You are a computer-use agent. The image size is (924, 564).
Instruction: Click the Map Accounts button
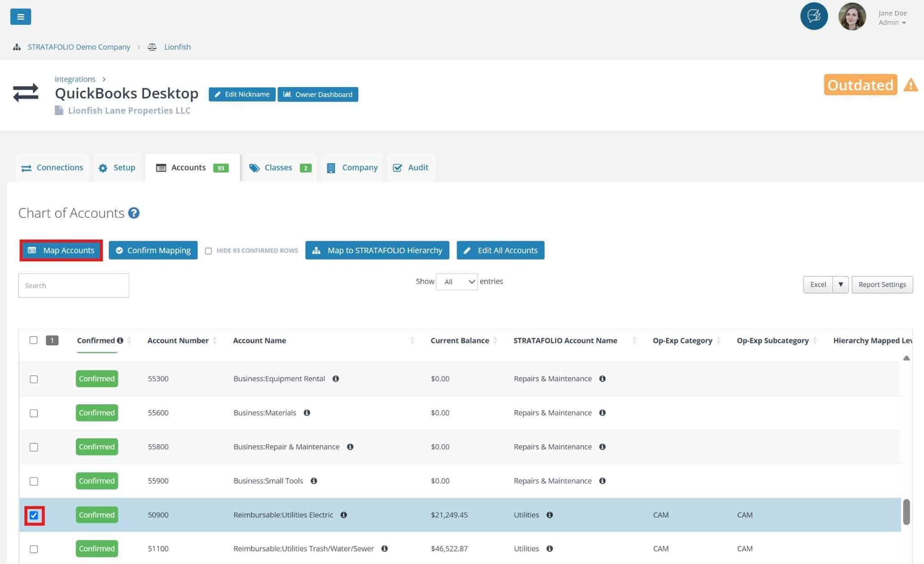(x=61, y=250)
